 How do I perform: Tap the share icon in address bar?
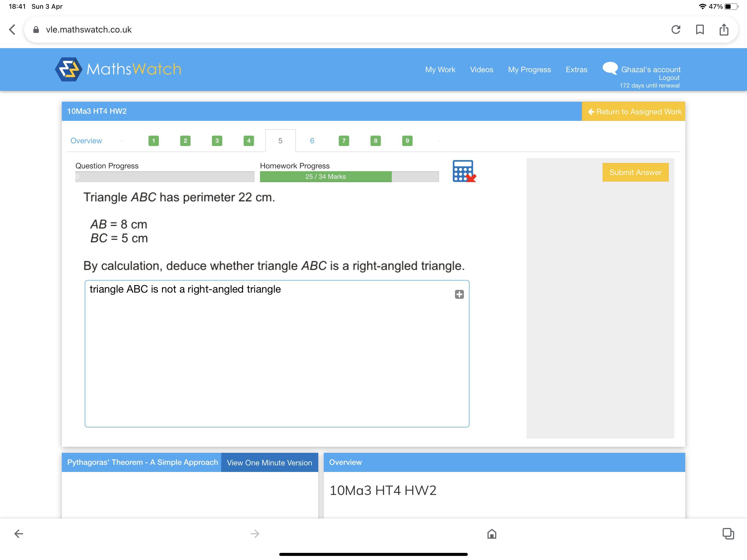724,30
